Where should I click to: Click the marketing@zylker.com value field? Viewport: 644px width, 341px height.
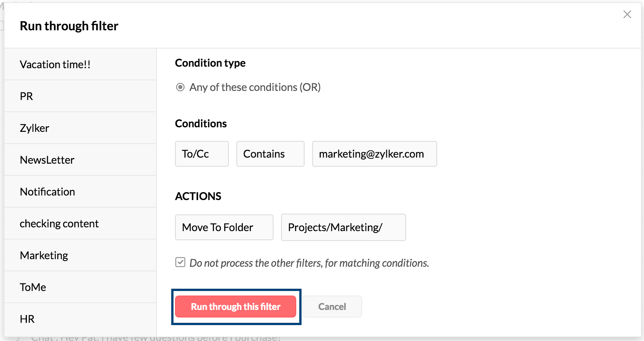coord(374,154)
